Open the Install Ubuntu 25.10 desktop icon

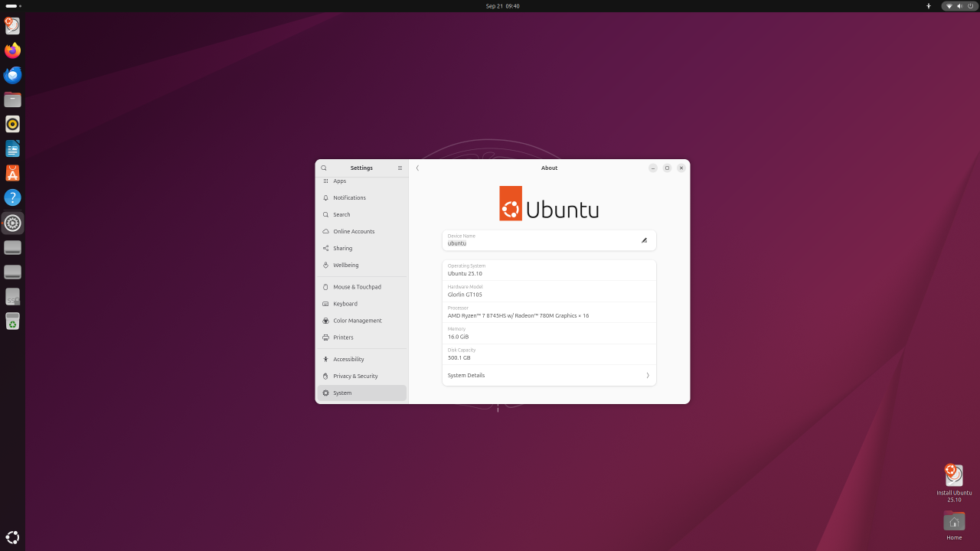point(954,483)
